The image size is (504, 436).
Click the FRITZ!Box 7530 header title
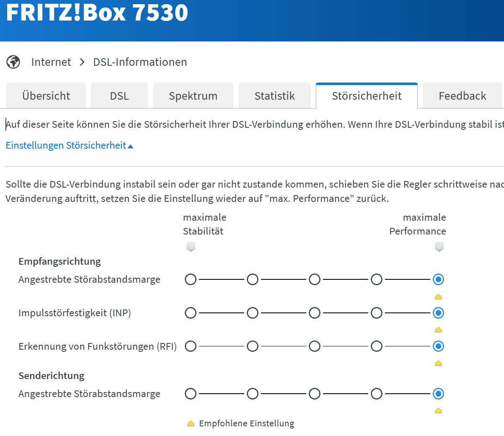97,12
